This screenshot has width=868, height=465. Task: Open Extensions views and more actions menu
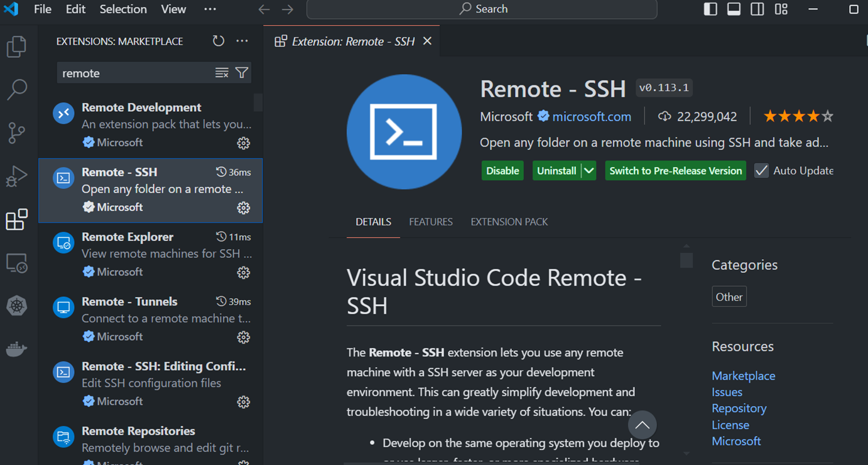(x=242, y=41)
